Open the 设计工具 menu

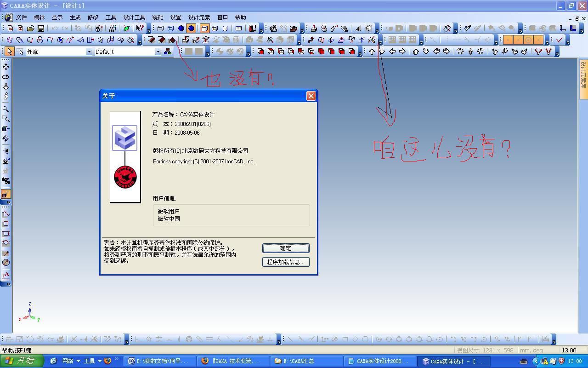(135, 17)
